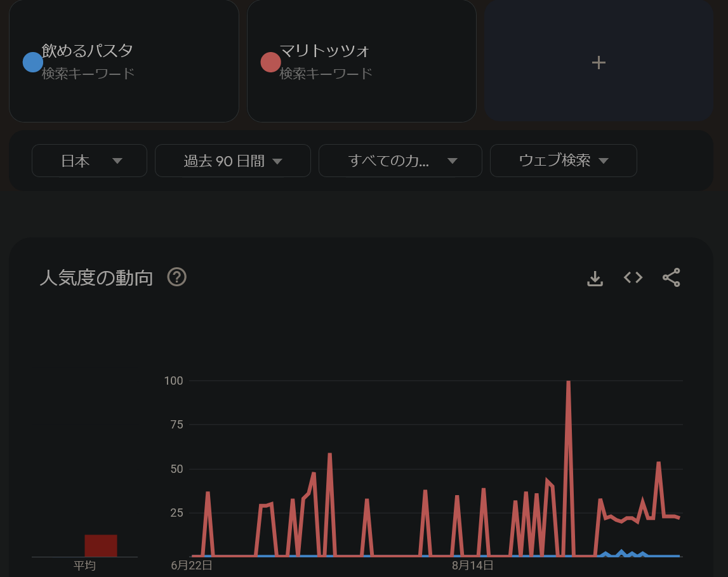The width and height of the screenshot is (728, 577).
Task: Click the 6月22日 date label on axis
Action: coord(192,566)
